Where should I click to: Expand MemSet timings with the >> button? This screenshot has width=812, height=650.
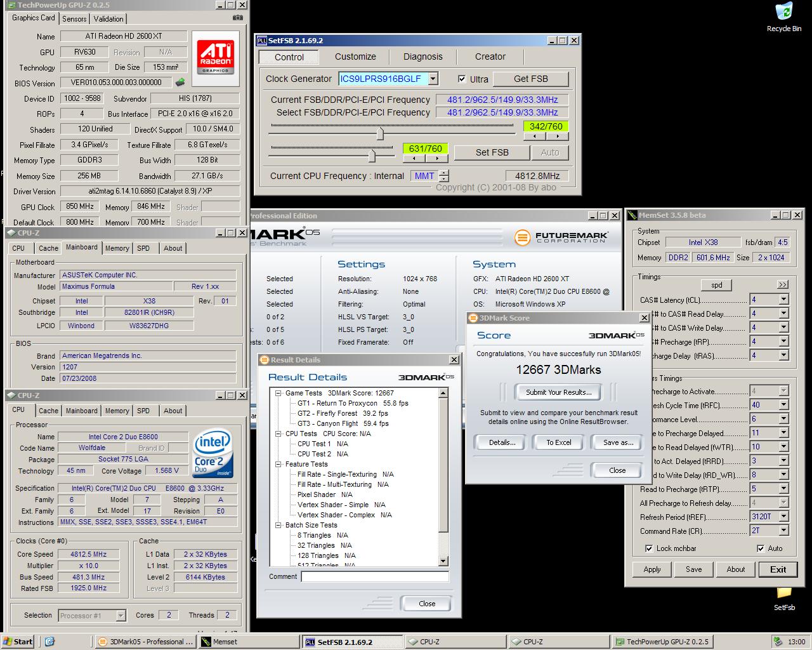tap(783, 284)
